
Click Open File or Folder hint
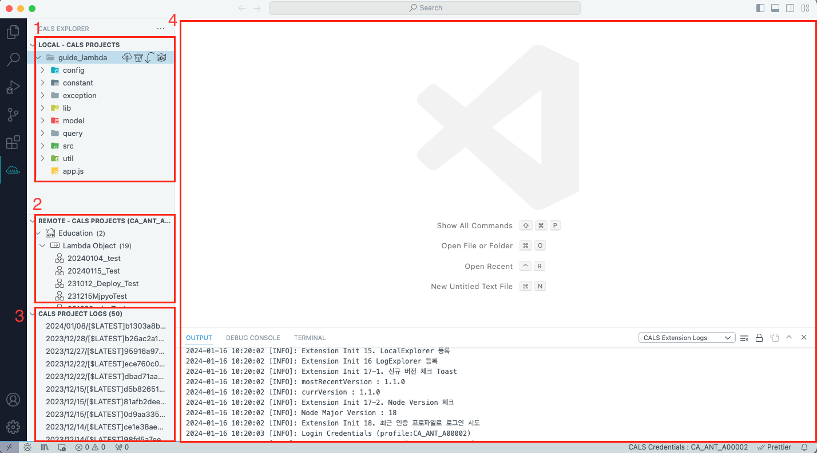pos(477,246)
